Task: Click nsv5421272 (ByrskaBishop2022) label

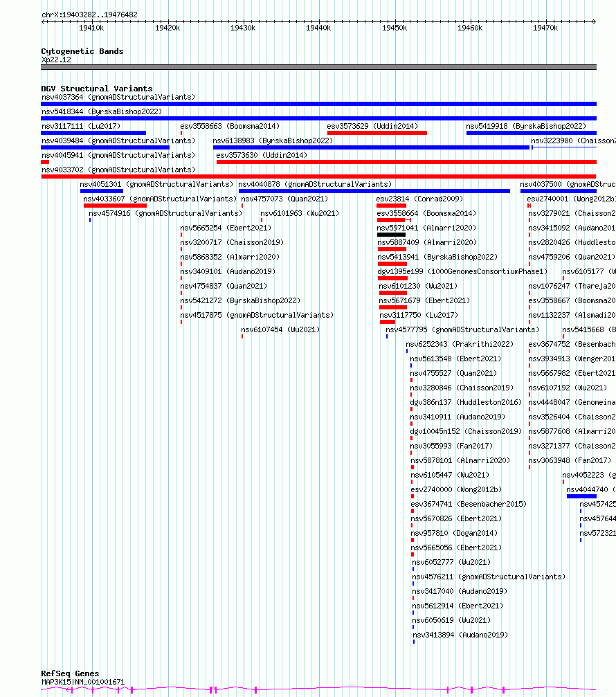Action: click(x=240, y=300)
